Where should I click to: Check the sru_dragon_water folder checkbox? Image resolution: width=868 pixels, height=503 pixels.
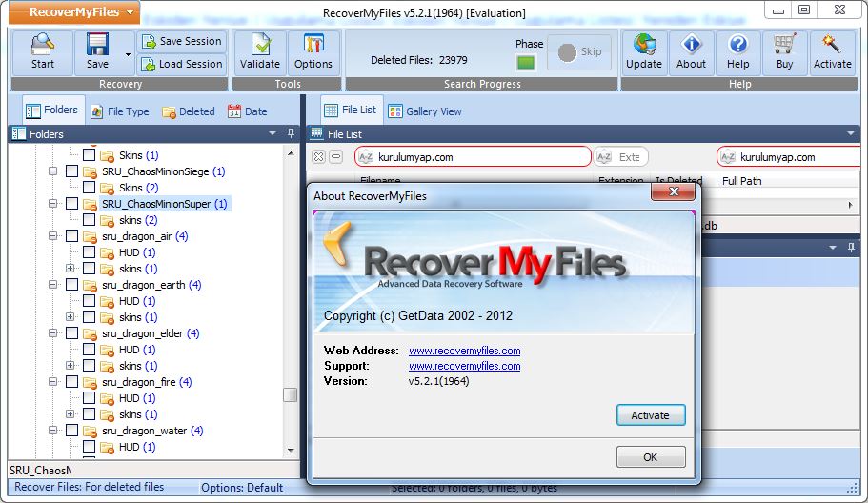pos(72,430)
